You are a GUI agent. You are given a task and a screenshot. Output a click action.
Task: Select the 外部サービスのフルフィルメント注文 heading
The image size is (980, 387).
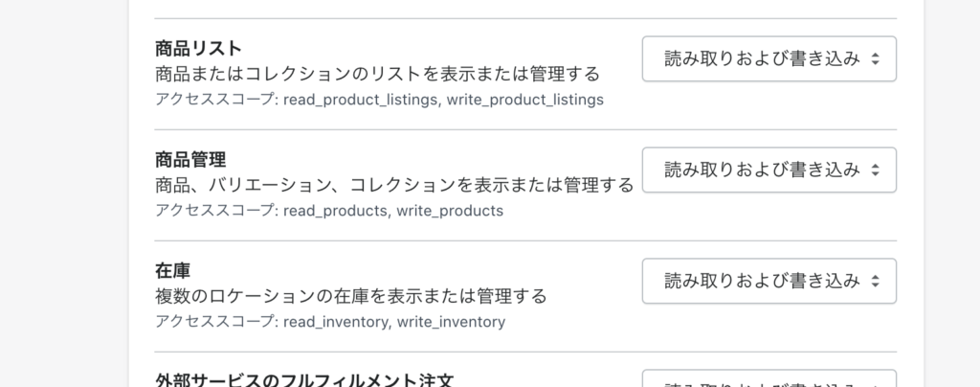coord(304,379)
